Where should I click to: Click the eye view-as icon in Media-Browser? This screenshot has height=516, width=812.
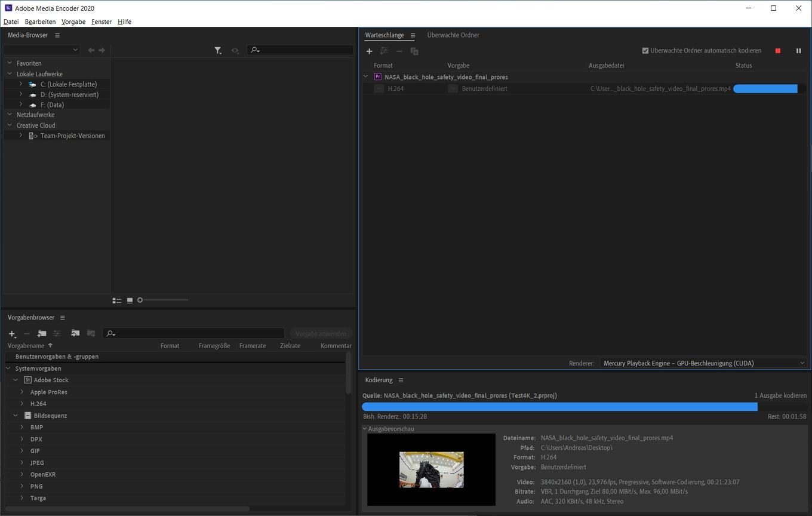coord(235,51)
